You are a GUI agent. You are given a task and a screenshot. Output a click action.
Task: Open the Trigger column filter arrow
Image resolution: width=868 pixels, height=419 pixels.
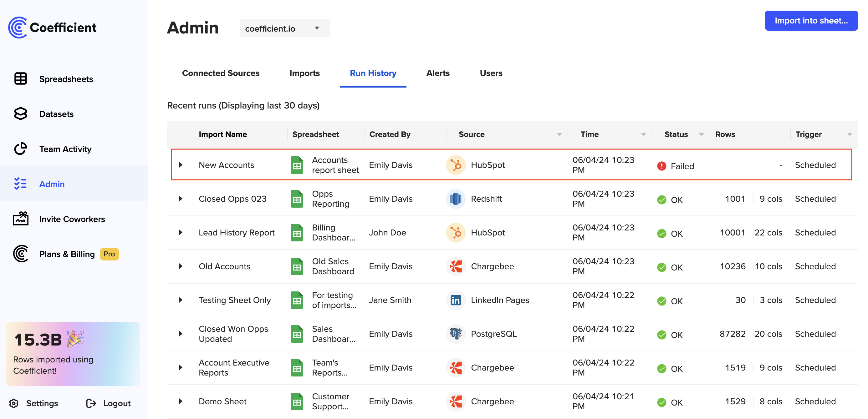(850, 134)
